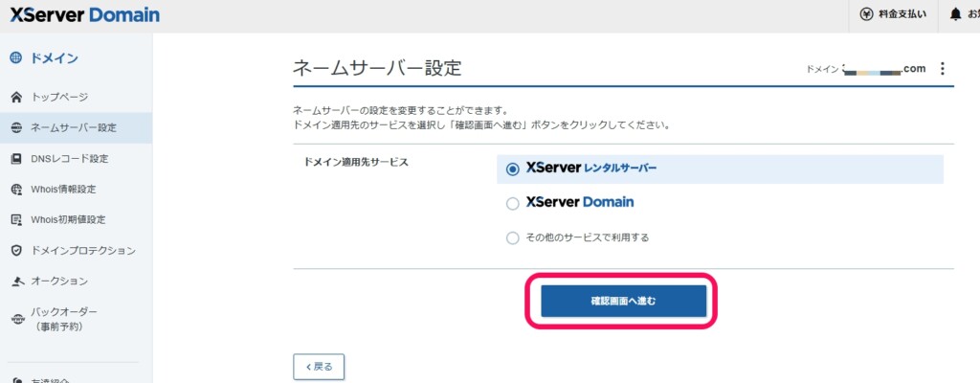Screen dimensions: 980x383
Task: Select その他のサービスで利用する radio option
Action: click(513, 237)
